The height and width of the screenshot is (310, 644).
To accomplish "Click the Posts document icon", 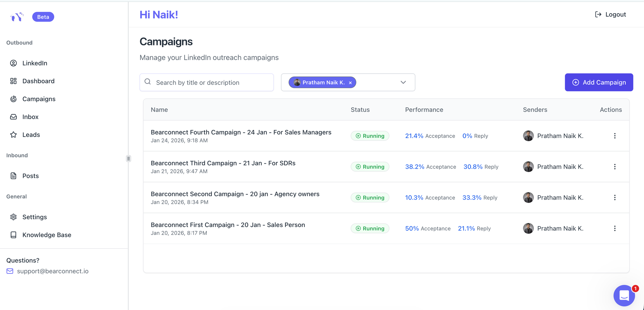I will pyautogui.click(x=14, y=176).
